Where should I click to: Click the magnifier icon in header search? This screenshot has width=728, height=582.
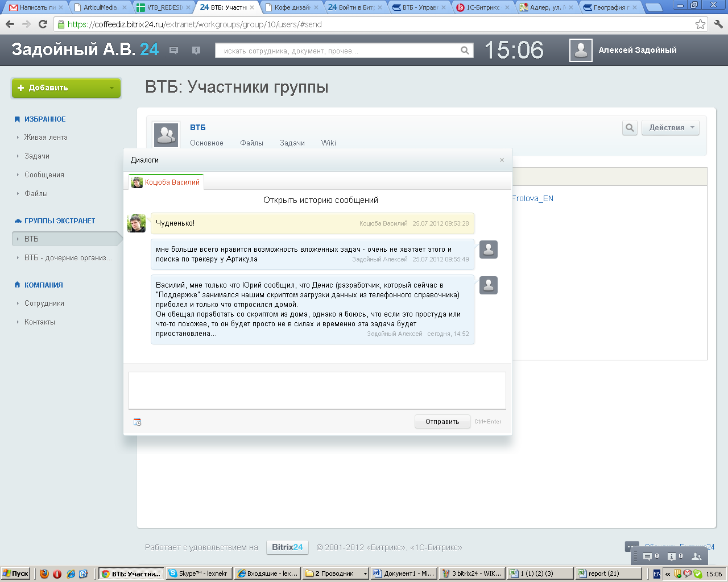pos(465,51)
